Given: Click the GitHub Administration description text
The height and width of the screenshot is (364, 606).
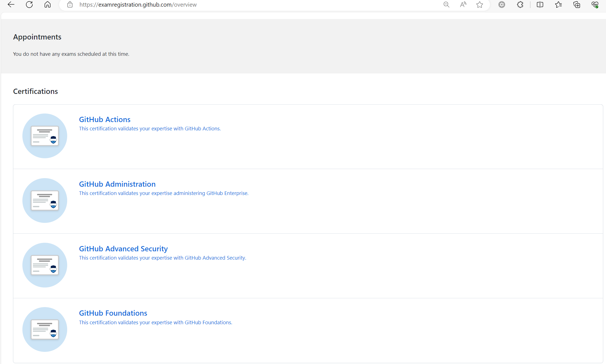Looking at the screenshot, I should 164,193.
